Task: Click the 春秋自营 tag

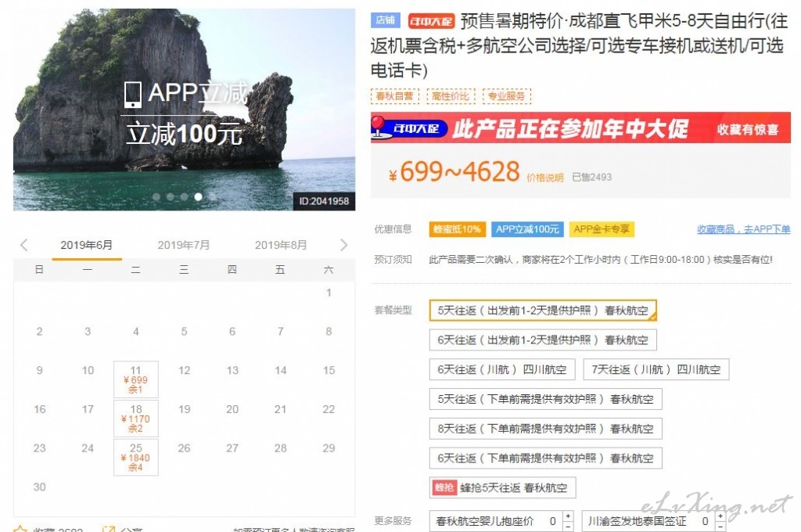Action: point(394,96)
